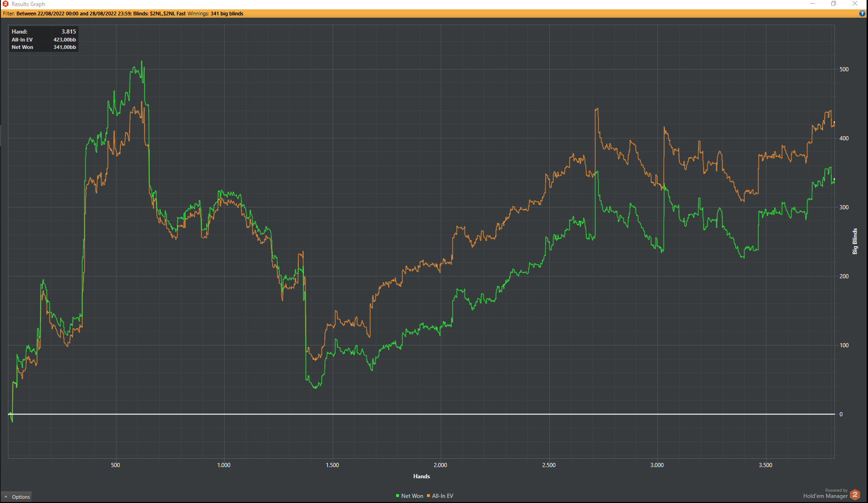Click the Hand count value "3.815"
This screenshot has width=868, height=503.
(x=68, y=32)
